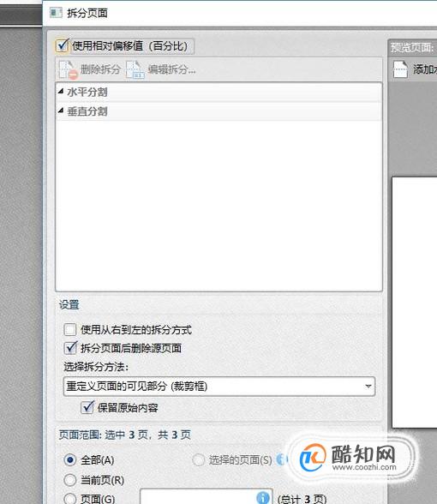
Task: Click the blue info icon in page field
Action: point(263,497)
